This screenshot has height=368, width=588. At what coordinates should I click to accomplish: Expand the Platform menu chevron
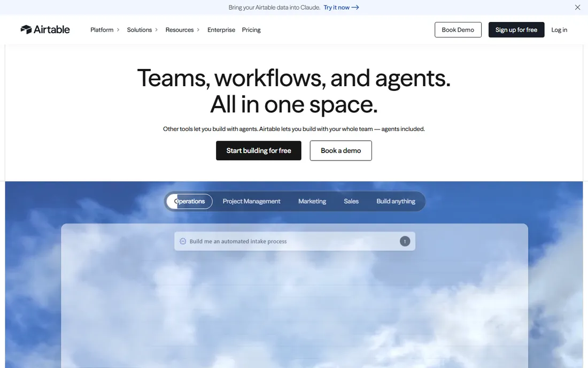point(118,30)
